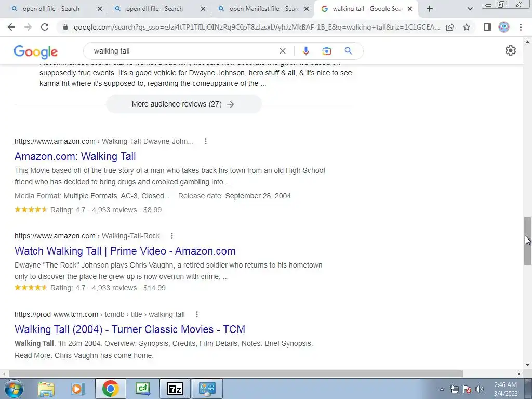The width and height of the screenshot is (532, 399).
Task: Switch to open Manifest file tab
Action: click(260, 9)
